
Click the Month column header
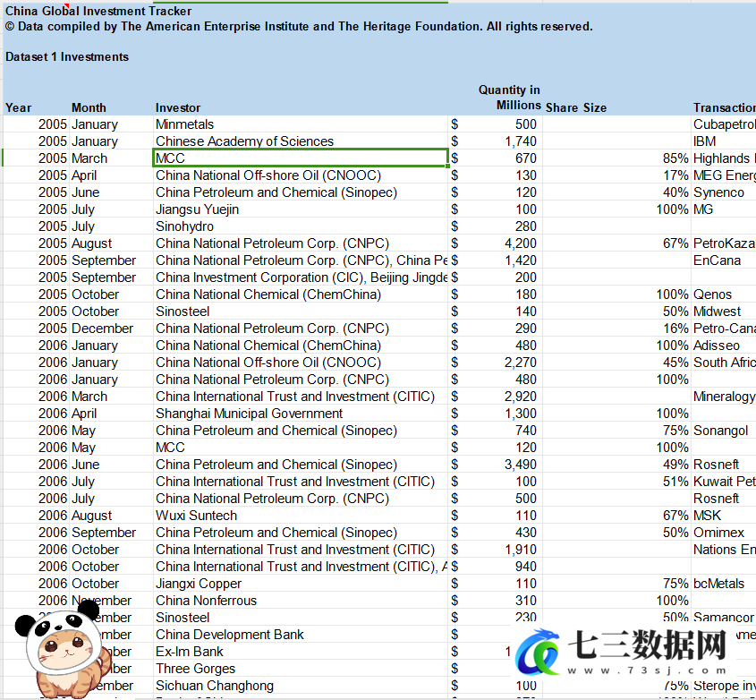click(89, 107)
